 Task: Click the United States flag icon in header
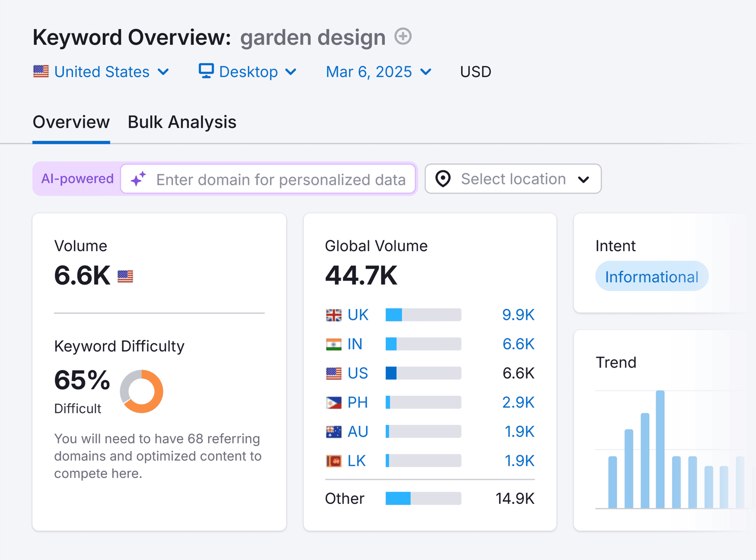pos(41,72)
